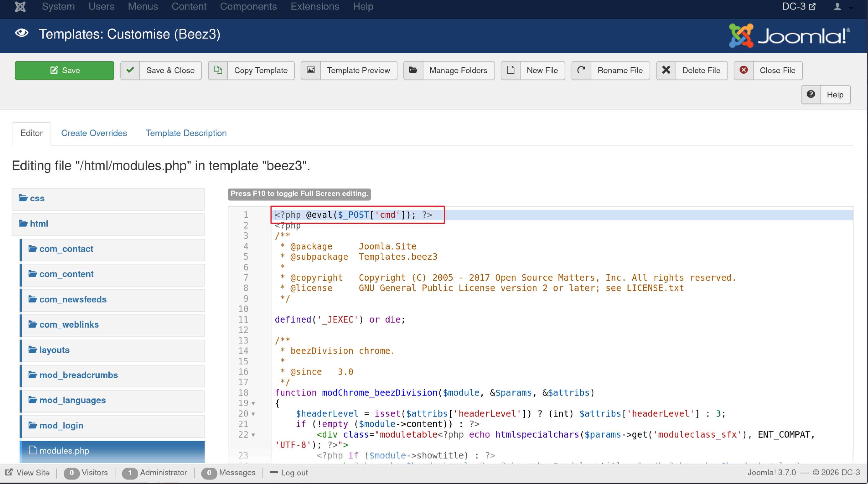Expand the com_content folder
Screen dimensions: 868x484
tap(112, 275)
